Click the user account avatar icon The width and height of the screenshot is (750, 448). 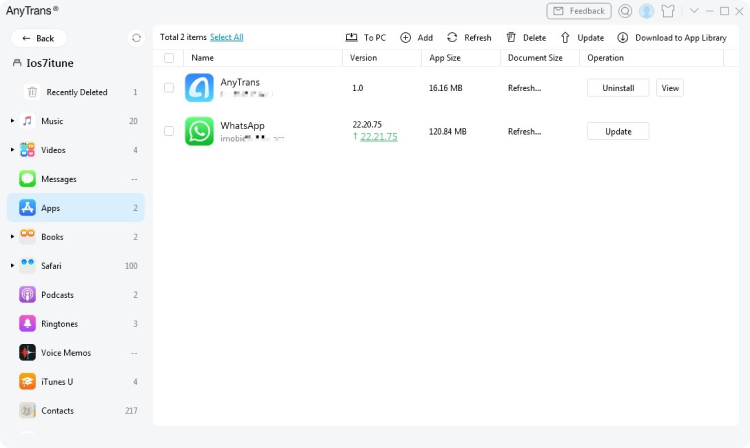[647, 11]
